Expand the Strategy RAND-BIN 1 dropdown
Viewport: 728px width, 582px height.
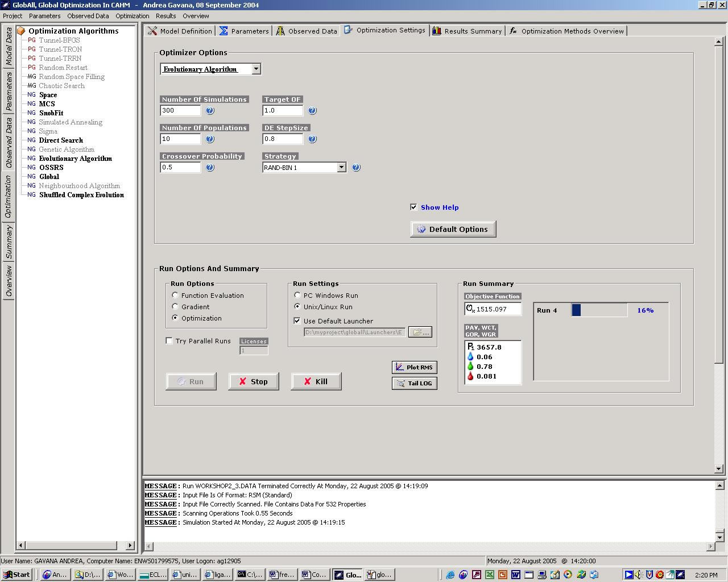click(x=341, y=168)
